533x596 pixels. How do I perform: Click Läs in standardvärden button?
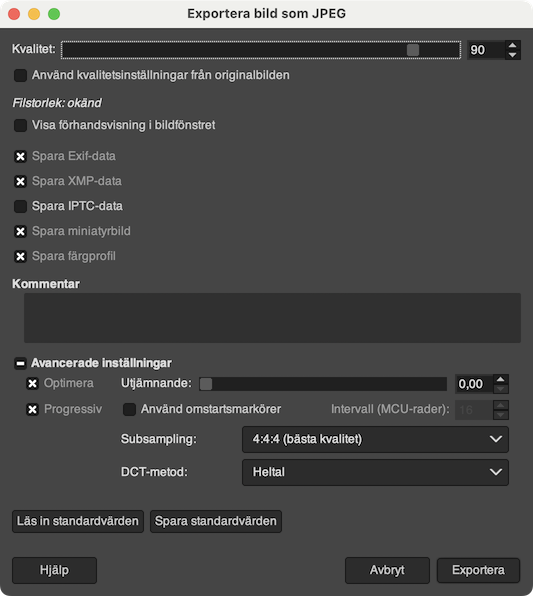coord(78,521)
